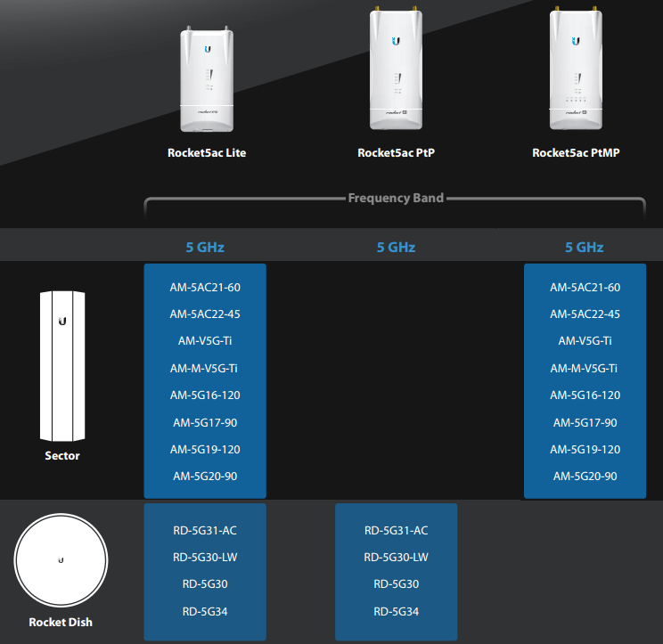Pick AM-V5G-Ti in the Rocket5ac PtMP column
663x644 pixels.
pos(585,340)
